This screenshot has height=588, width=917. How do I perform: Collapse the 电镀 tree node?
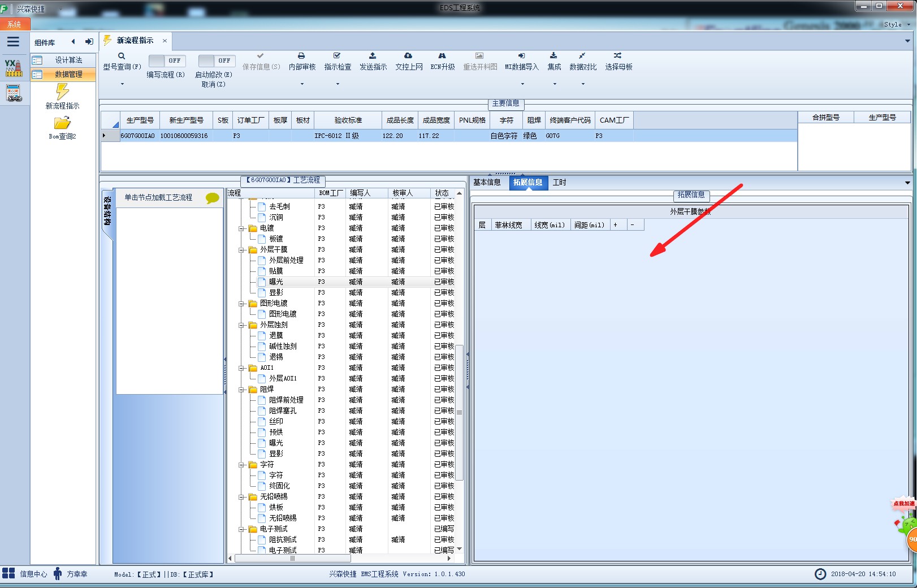click(241, 228)
